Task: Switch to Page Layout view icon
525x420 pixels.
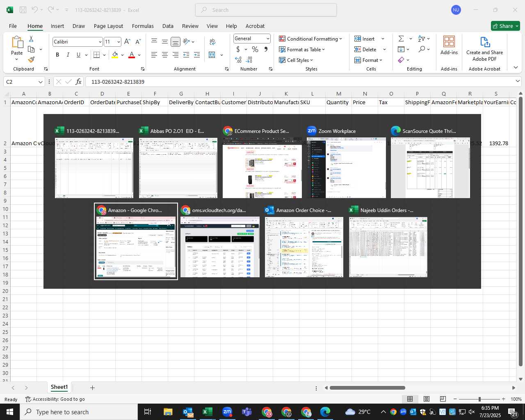Action: [427, 399]
